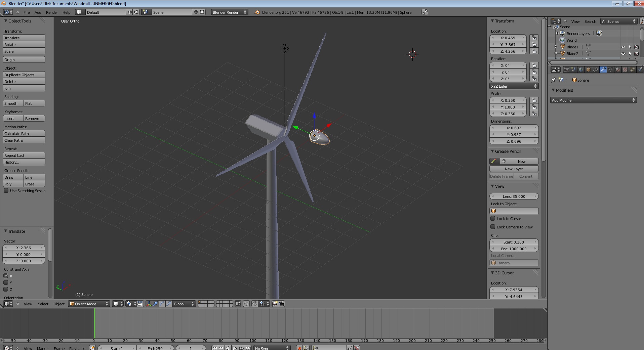Toggle Blade1 selectability arrow
Screen dimensions: 644x350
[630, 47]
